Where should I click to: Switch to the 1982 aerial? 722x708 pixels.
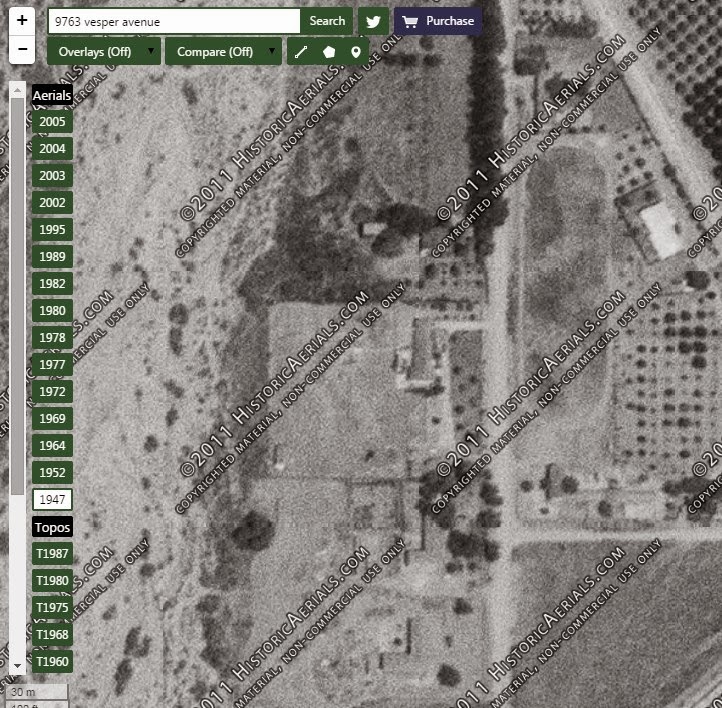click(52, 284)
